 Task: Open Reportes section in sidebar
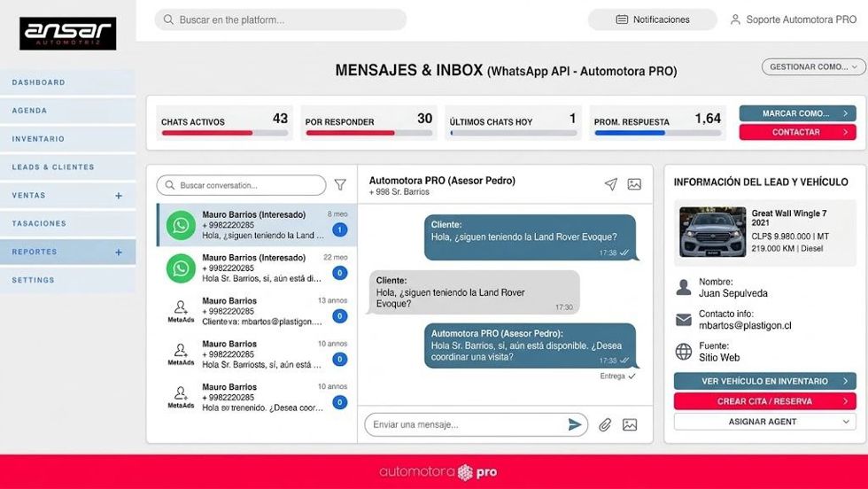(67, 252)
